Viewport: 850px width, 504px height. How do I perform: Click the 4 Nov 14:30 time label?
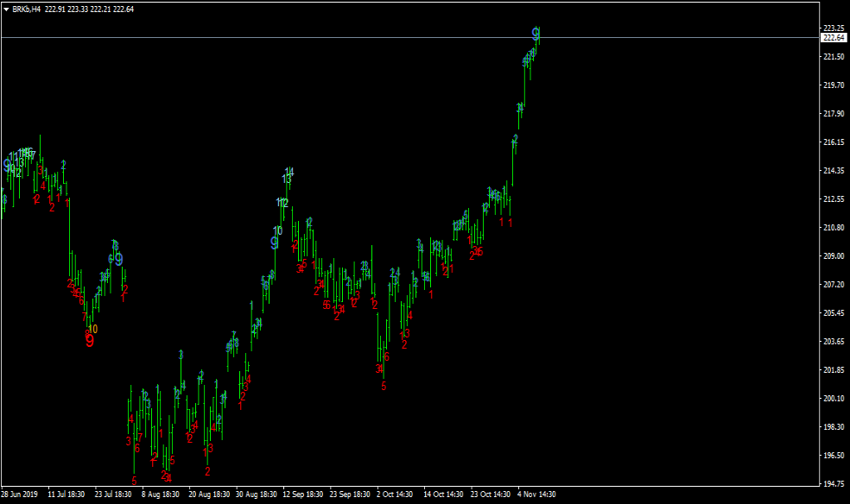(x=536, y=495)
